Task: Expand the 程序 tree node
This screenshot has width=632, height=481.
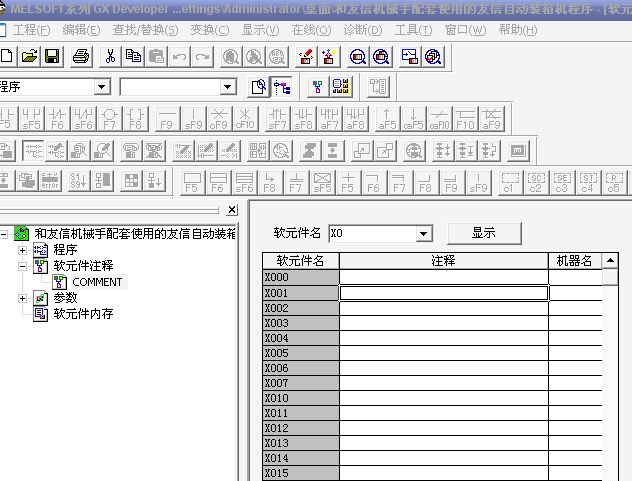Action: [x=23, y=250]
